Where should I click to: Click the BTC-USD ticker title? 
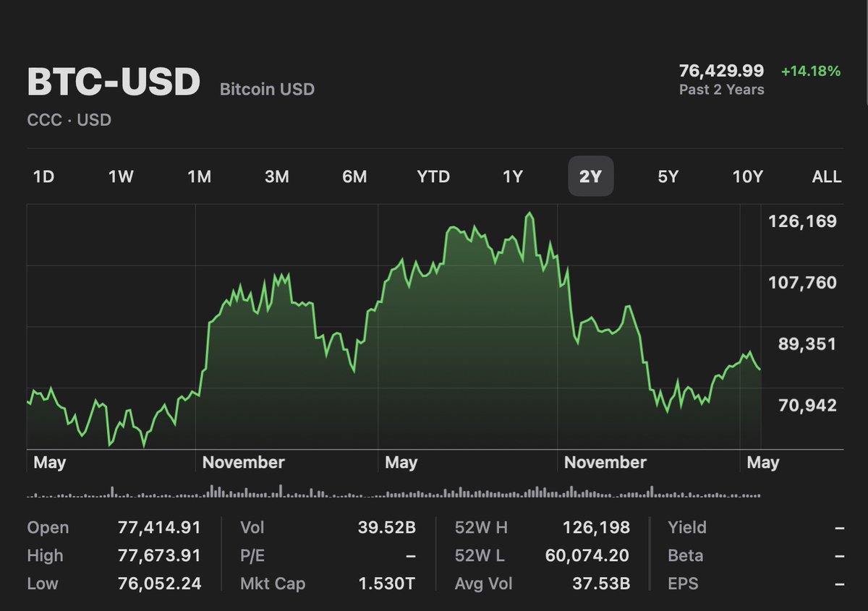(114, 82)
